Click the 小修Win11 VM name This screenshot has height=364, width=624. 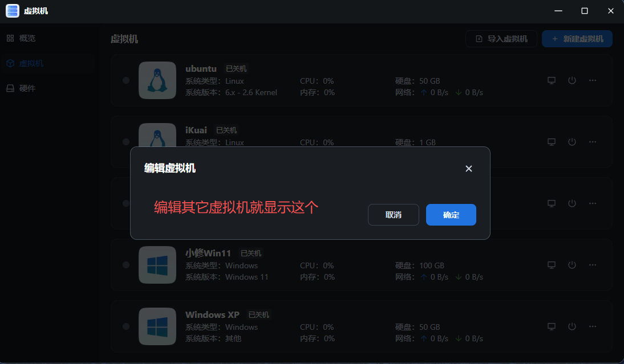(x=208, y=253)
